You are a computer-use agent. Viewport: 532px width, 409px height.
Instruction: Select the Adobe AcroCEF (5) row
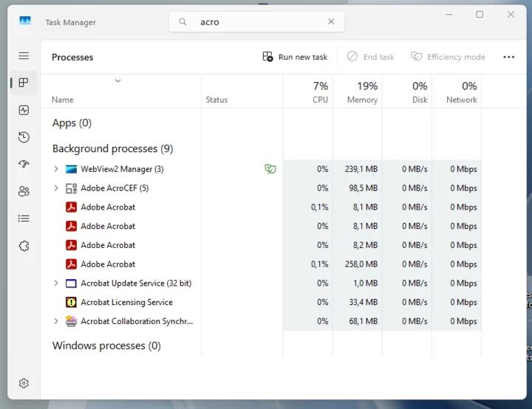pyautogui.click(x=262, y=188)
